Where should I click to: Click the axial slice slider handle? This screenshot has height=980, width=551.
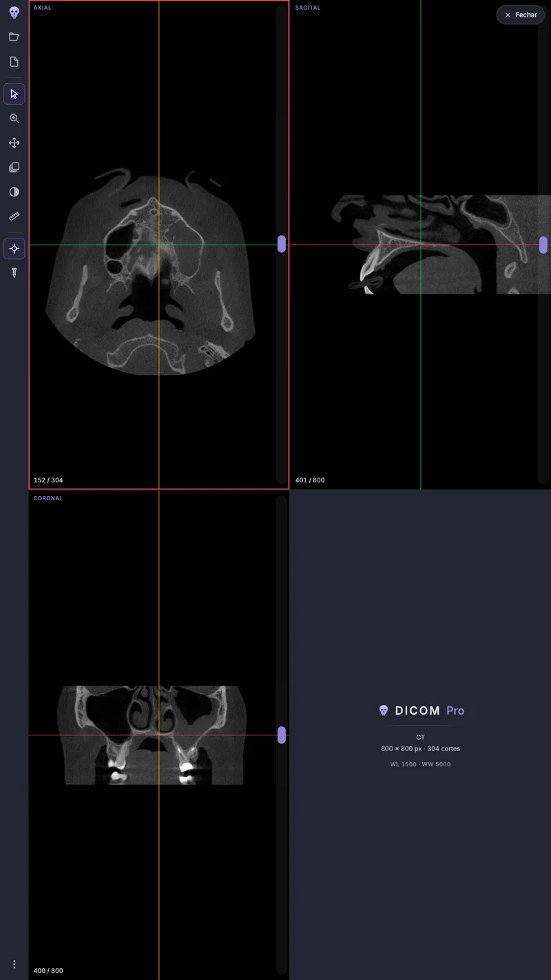point(282,244)
